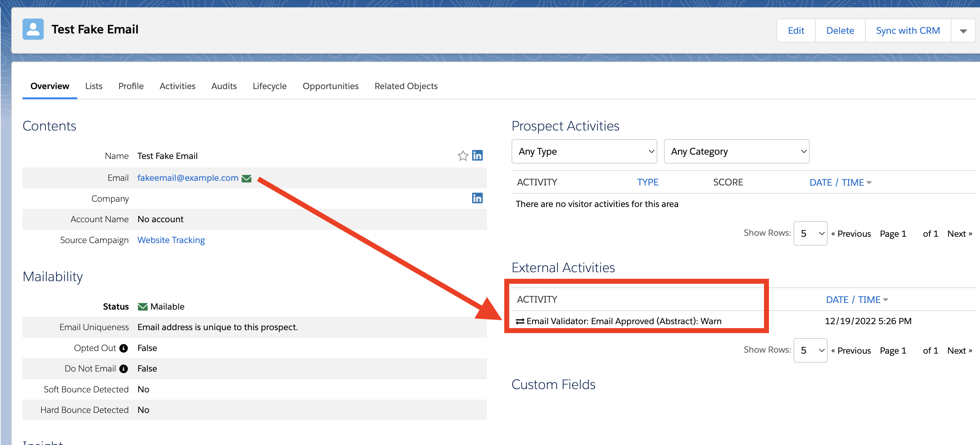
Task: Click the Mailable status envelope icon
Action: click(x=143, y=307)
